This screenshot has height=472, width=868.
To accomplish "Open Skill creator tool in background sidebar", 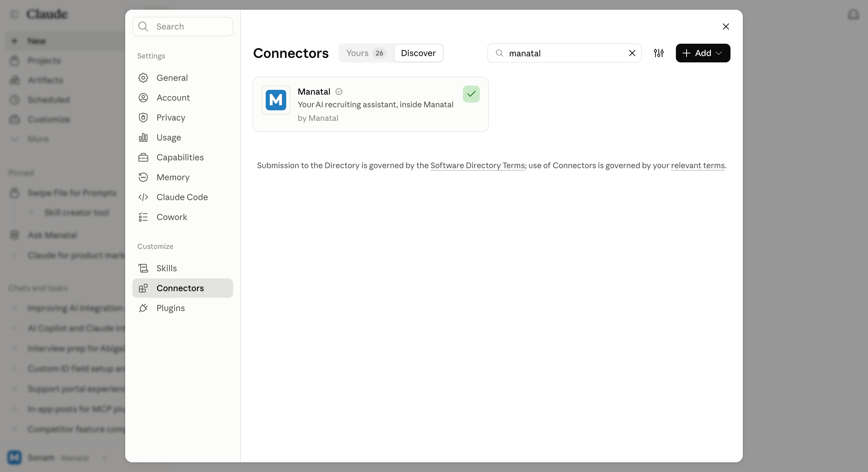I will point(77,212).
